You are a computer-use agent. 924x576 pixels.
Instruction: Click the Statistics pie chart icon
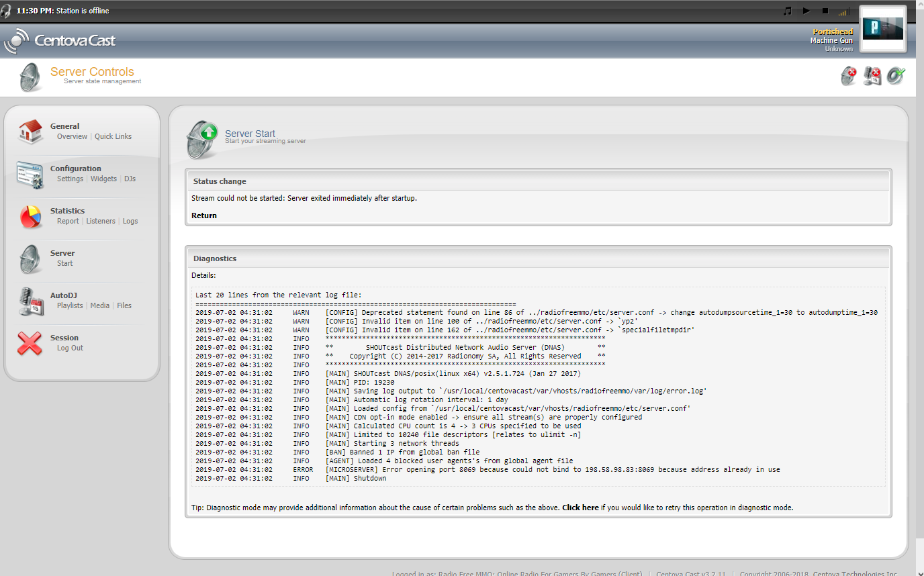[30, 216]
